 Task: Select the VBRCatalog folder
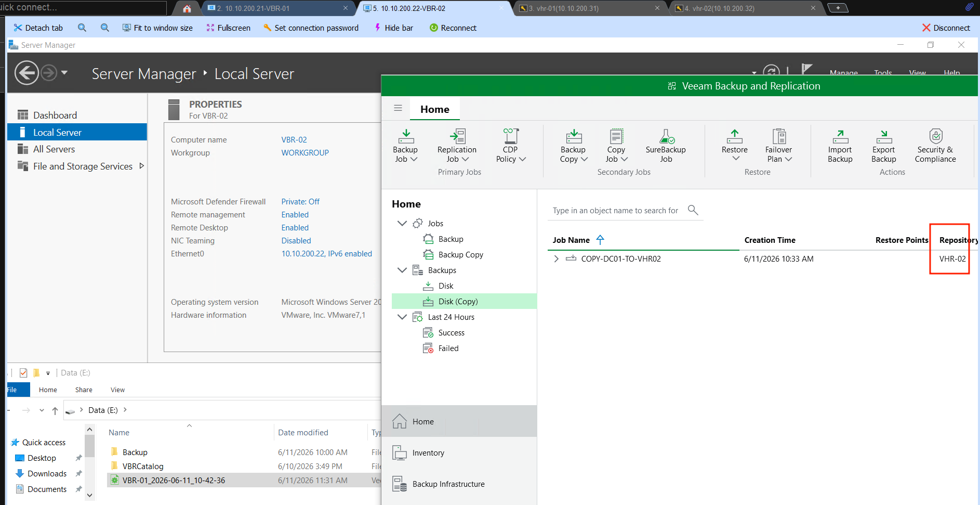(x=143, y=466)
